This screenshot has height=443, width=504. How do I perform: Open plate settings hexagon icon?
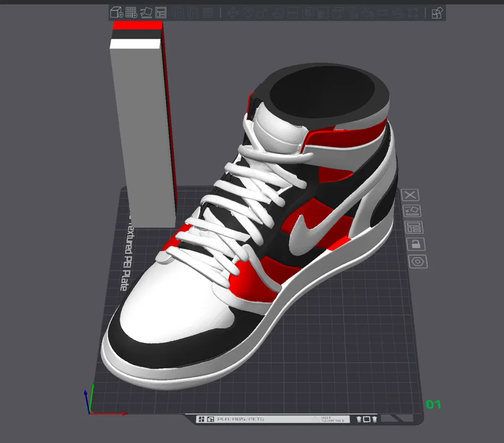click(417, 261)
